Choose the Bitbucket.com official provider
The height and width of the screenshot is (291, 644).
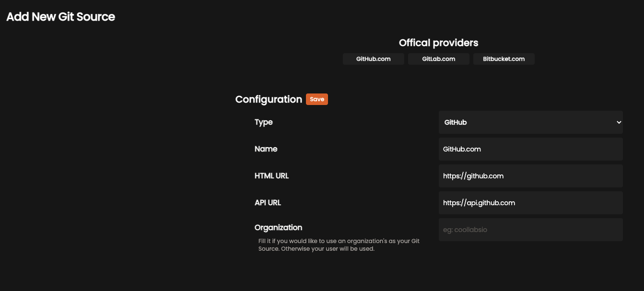click(503, 59)
